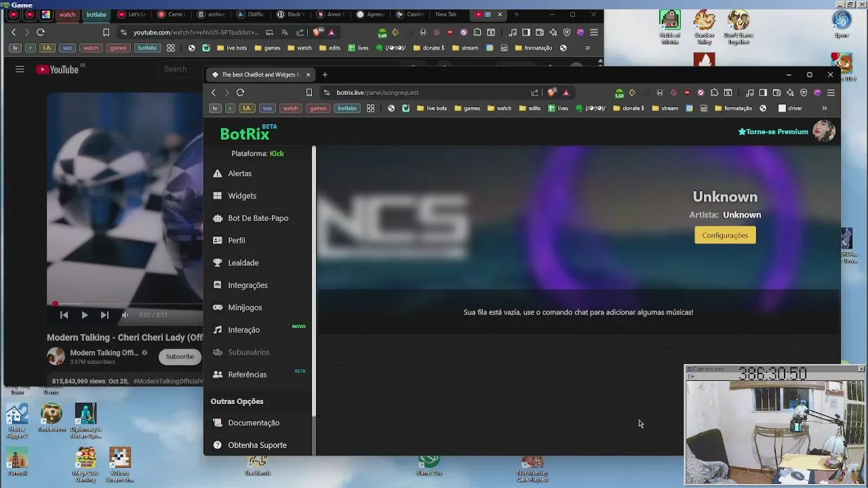Expand bookmarks overflow in YouTube window

pos(587,48)
